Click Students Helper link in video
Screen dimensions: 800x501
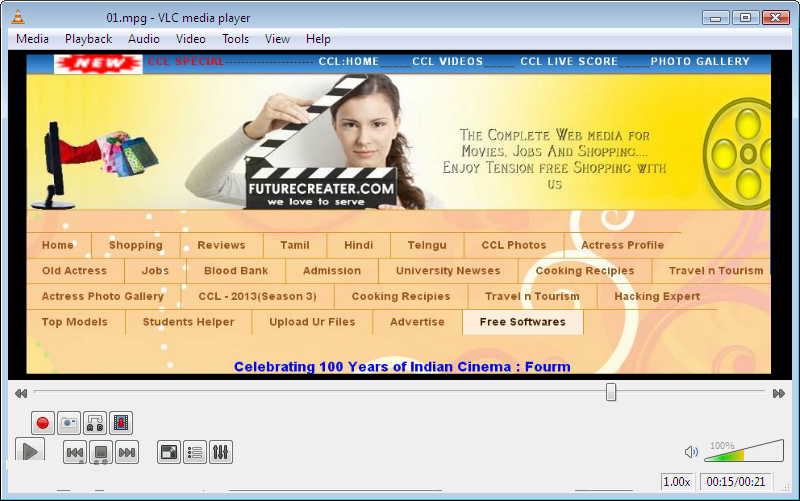tap(189, 322)
